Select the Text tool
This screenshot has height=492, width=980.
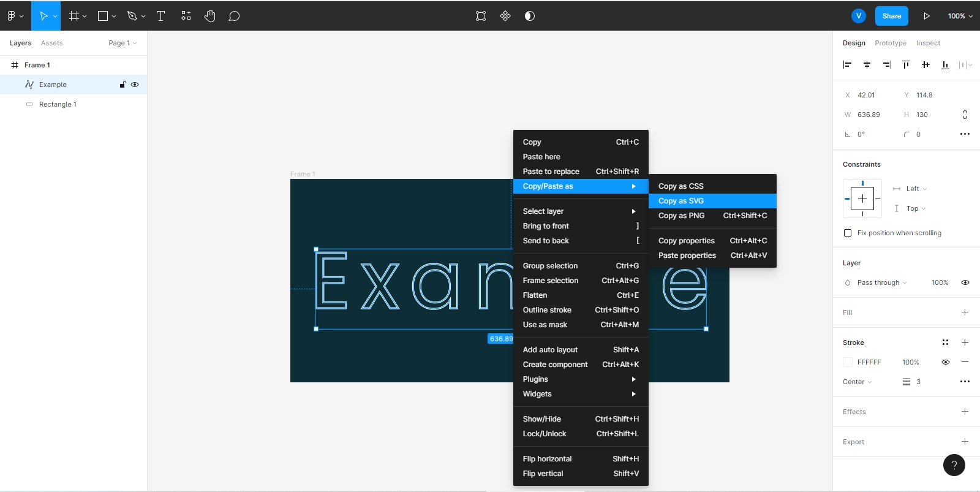pyautogui.click(x=161, y=16)
